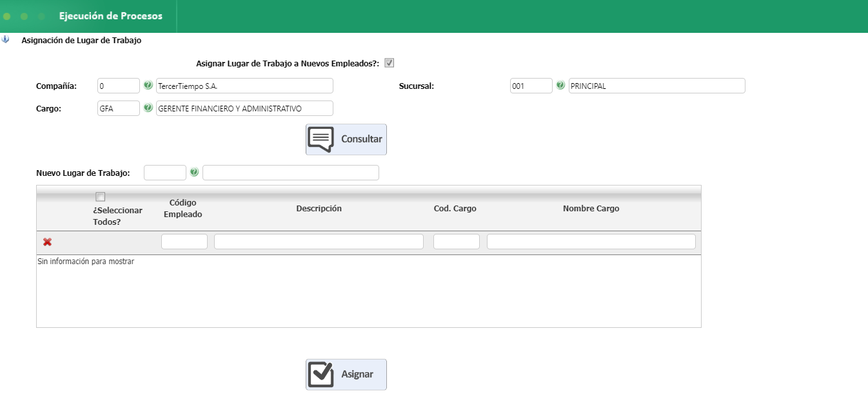The width and height of the screenshot is (868, 411).
Task: Toggle Asignar Lugar de Trabajo a Nuevos Empleados checkbox
Action: (389, 63)
